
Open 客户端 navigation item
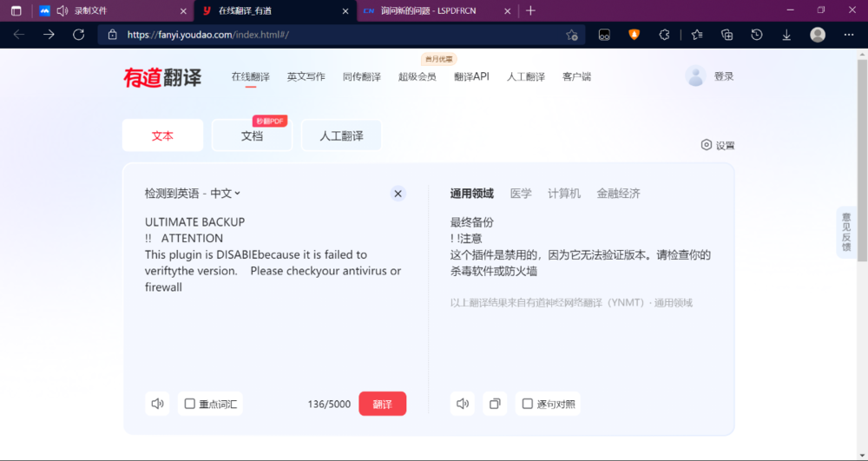click(577, 77)
